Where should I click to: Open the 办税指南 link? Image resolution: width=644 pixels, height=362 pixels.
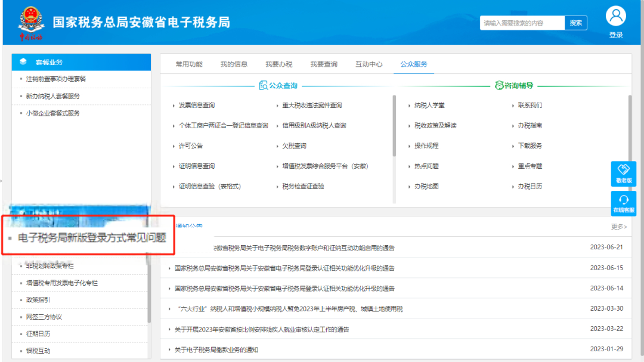tap(530, 126)
